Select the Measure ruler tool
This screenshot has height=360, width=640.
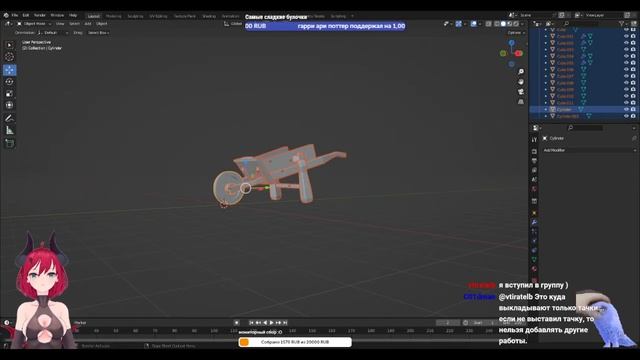click(x=9, y=131)
